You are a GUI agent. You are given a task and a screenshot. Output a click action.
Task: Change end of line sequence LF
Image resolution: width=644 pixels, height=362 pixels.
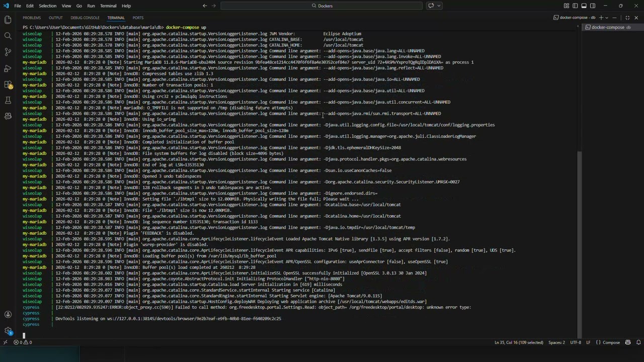point(588,342)
